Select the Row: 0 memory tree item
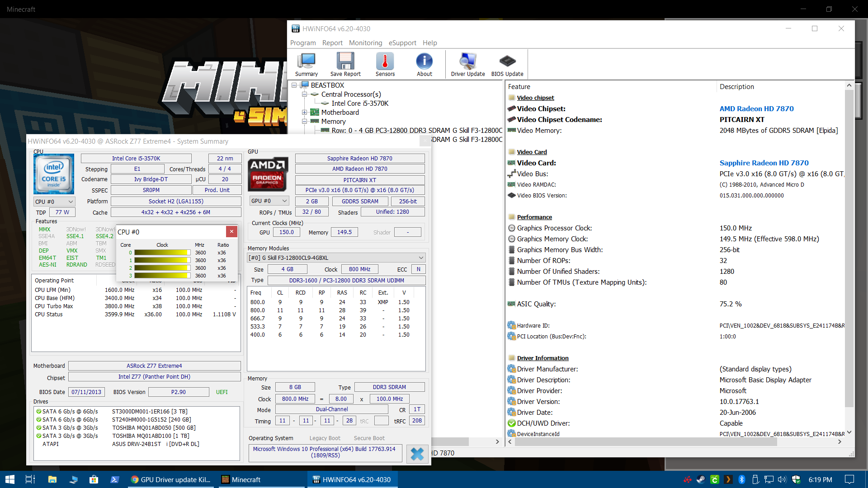This screenshot has width=868, height=488. click(x=417, y=131)
